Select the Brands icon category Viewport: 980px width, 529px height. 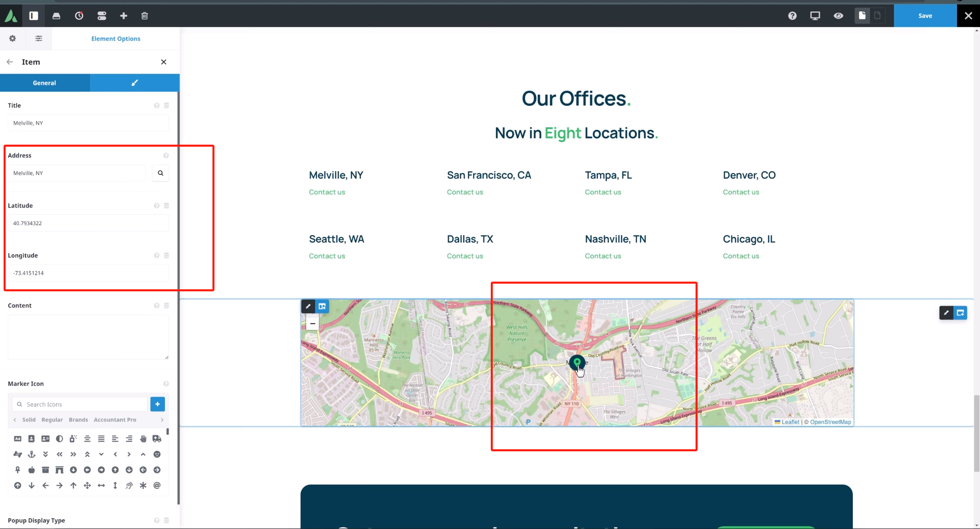78,420
